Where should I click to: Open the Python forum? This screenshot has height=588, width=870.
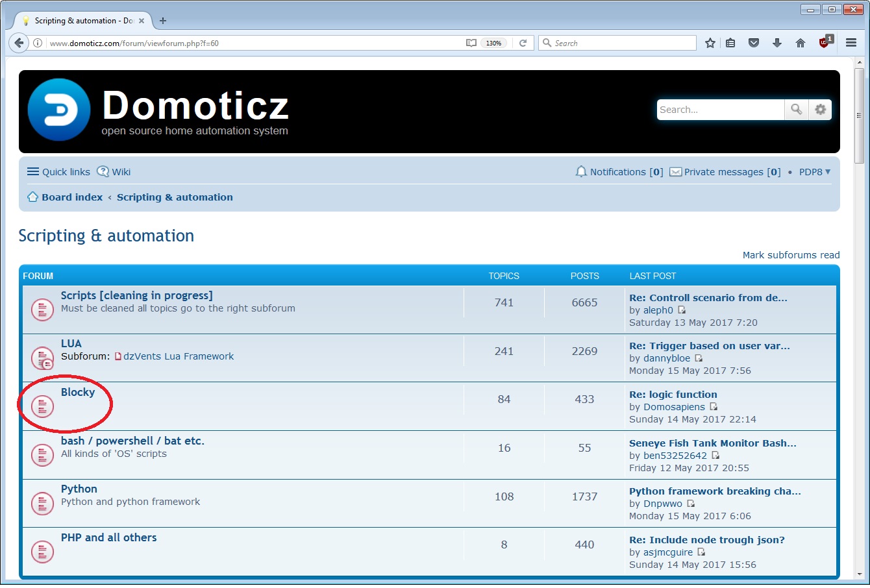(x=79, y=489)
